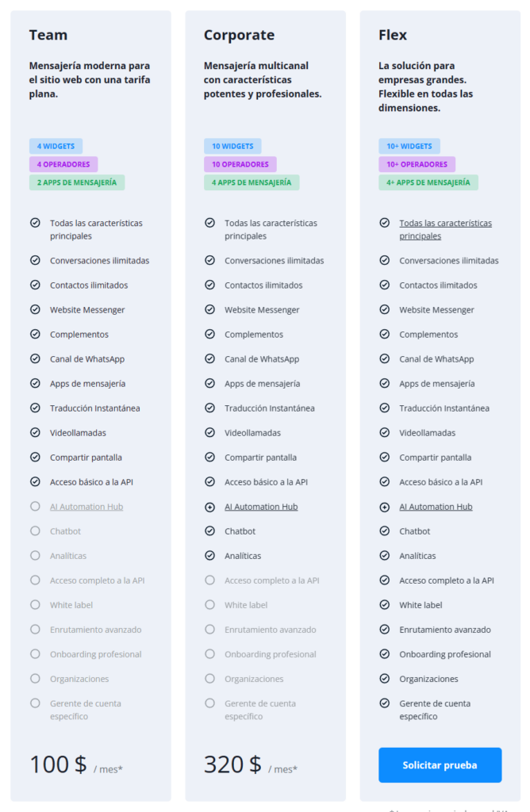Open Flex plan's Todas las características principales link
Image resolution: width=530 pixels, height=812 pixels.
[445, 229]
